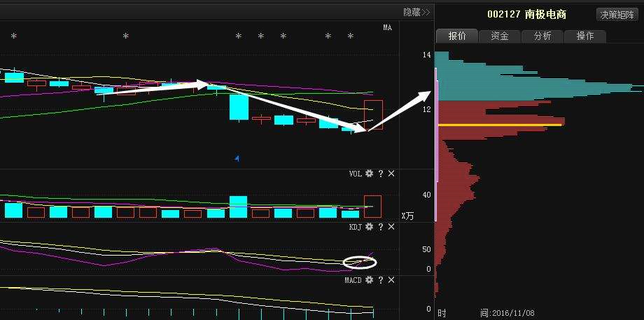Switch to the 分析 tab
This screenshot has height=320, width=644.
(x=542, y=36)
